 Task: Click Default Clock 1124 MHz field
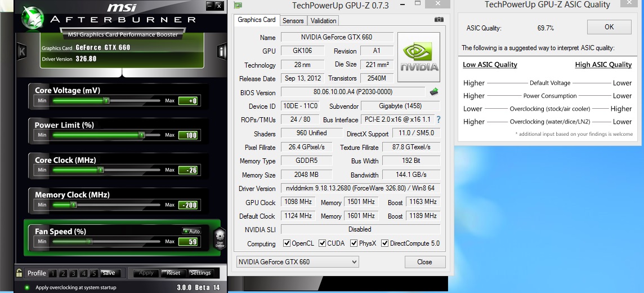pos(298,215)
